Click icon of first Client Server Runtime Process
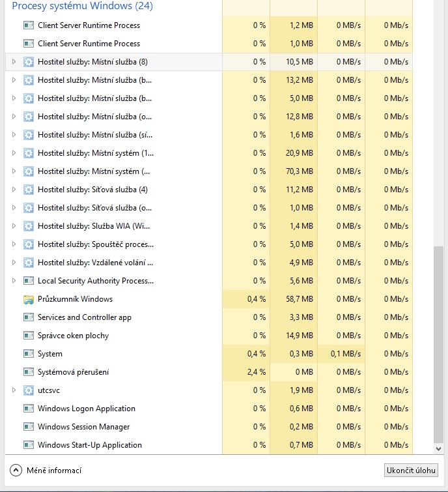The image size is (448, 492). point(29,25)
